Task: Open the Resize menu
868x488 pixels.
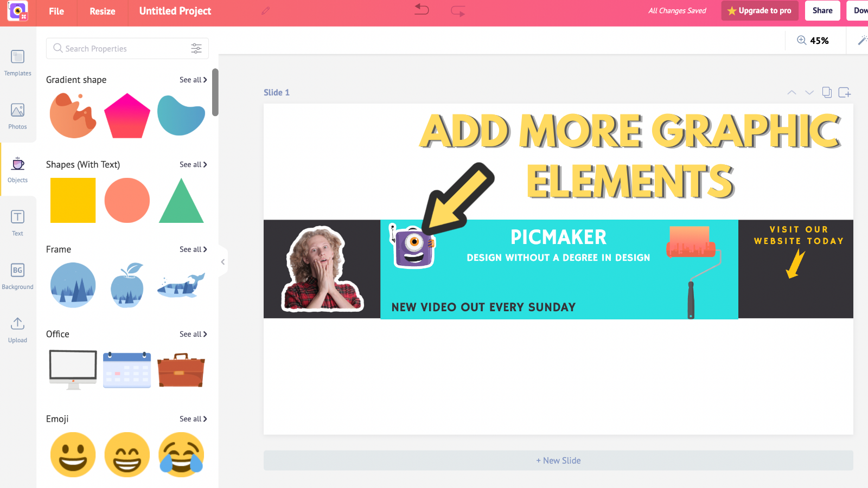Action: click(103, 11)
